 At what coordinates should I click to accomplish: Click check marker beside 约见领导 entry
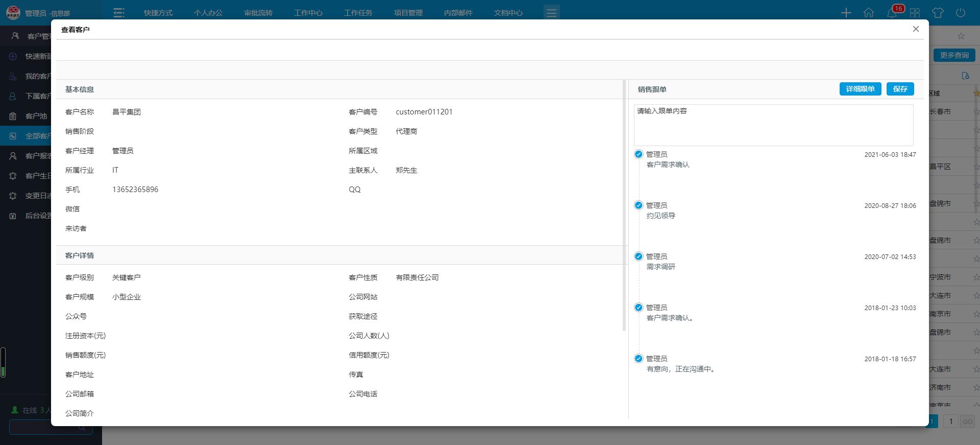coord(639,205)
